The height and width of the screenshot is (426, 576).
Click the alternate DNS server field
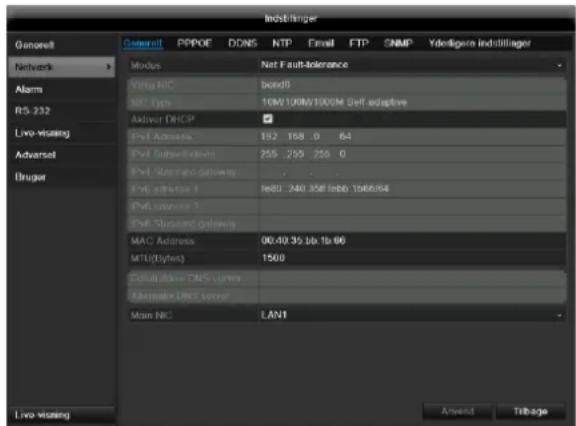coord(412,296)
